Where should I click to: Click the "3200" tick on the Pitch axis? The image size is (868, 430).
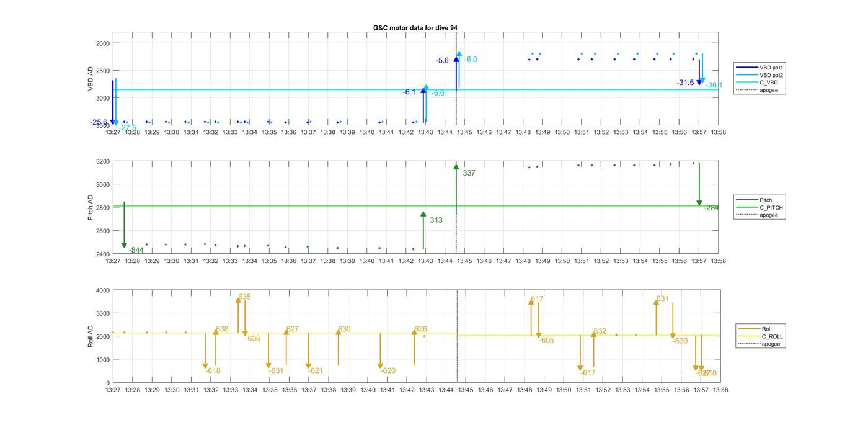103,161
